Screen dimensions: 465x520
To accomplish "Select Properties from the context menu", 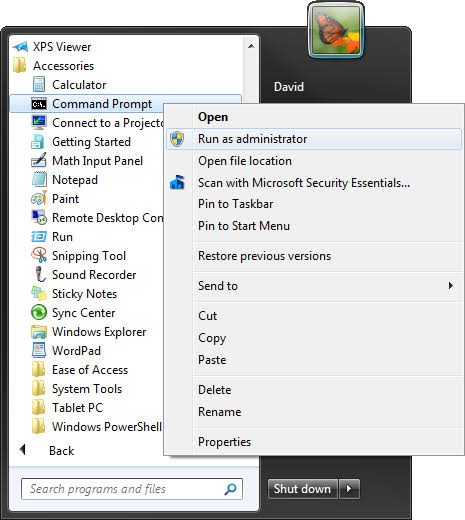I will 224,442.
